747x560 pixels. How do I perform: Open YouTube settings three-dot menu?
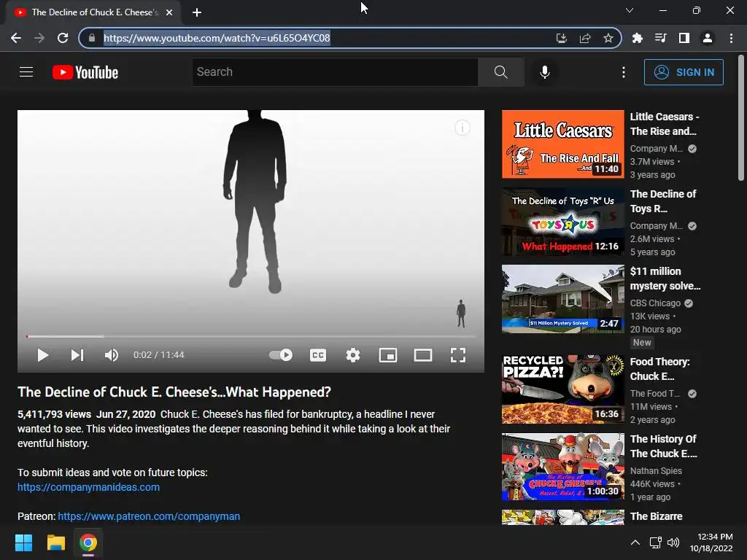624,72
